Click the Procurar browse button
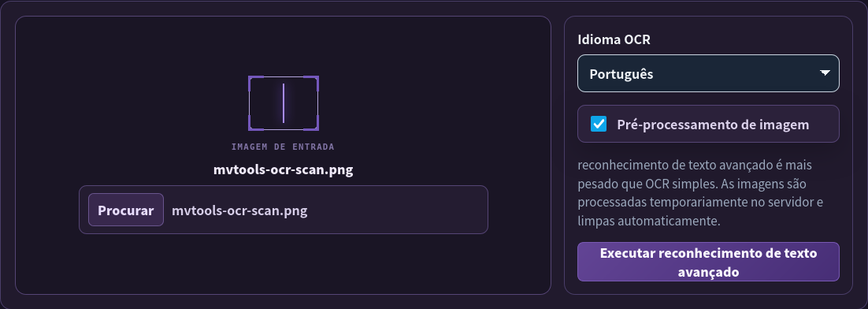 point(126,210)
